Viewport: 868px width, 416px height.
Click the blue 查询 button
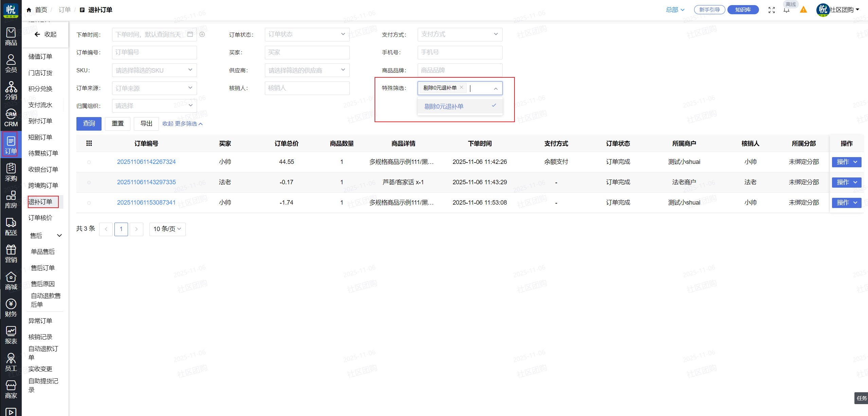[89, 124]
